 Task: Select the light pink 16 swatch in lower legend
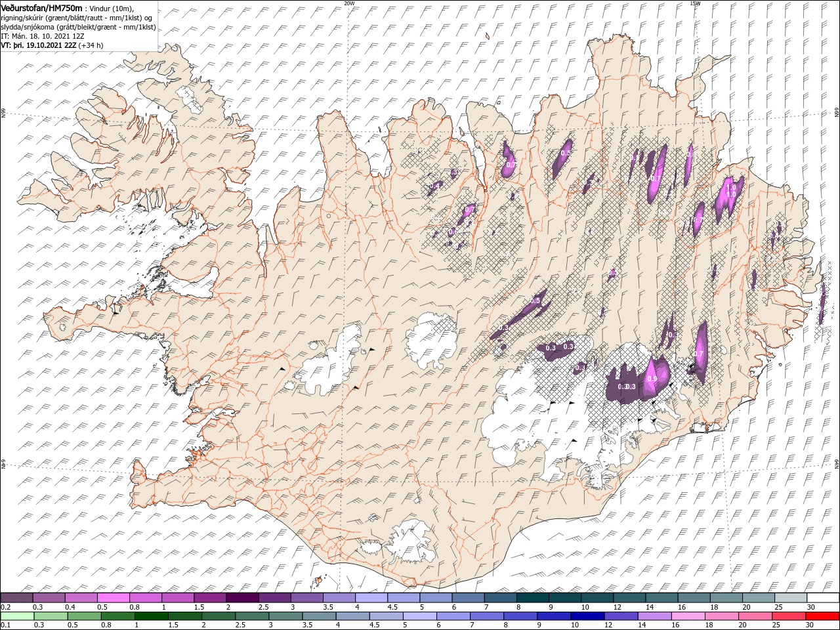pyautogui.click(x=689, y=616)
